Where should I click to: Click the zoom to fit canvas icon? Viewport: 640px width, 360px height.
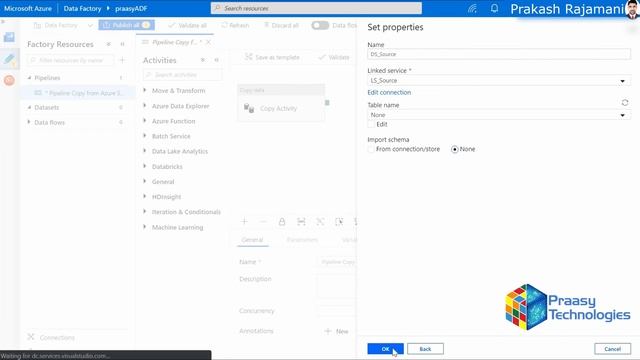click(301, 222)
